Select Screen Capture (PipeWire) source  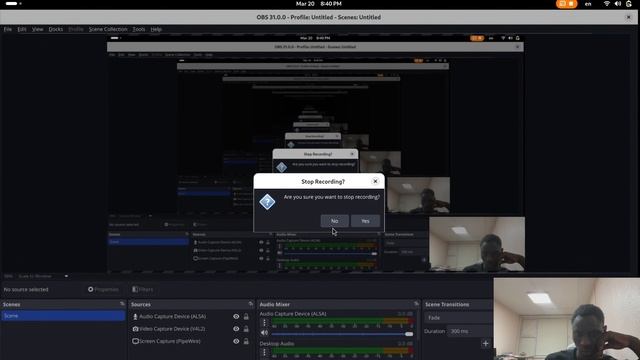tap(170, 341)
